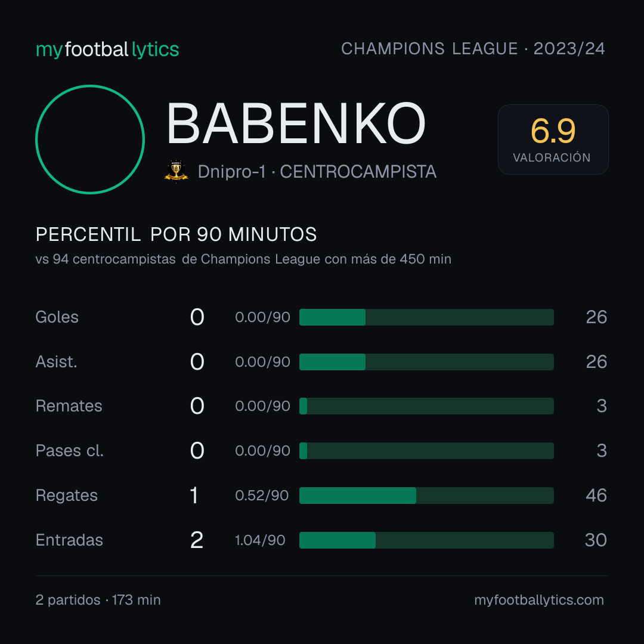This screenshot has height=644, width=644.
Task: Open the myfootballytics logo
Action: coord(107,49)
